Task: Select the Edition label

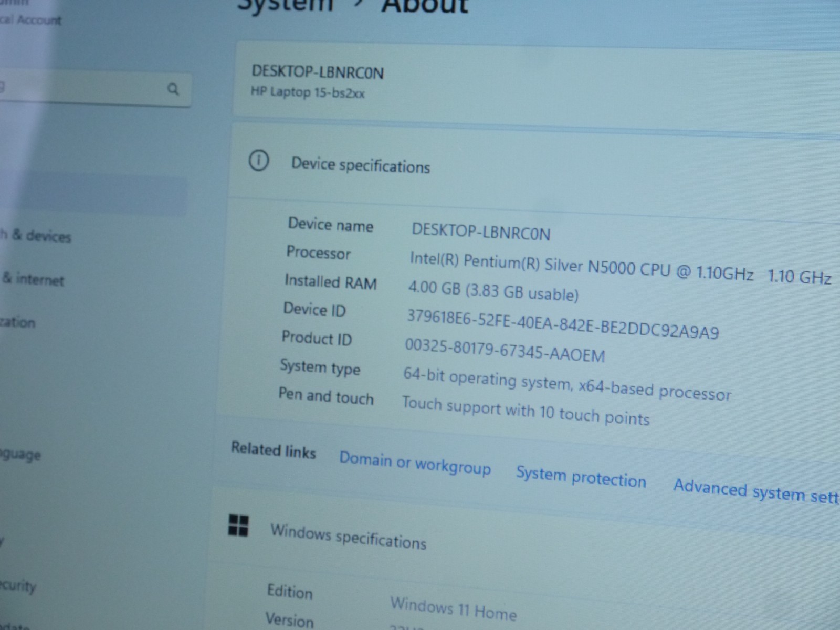Action: coord(290,591)
